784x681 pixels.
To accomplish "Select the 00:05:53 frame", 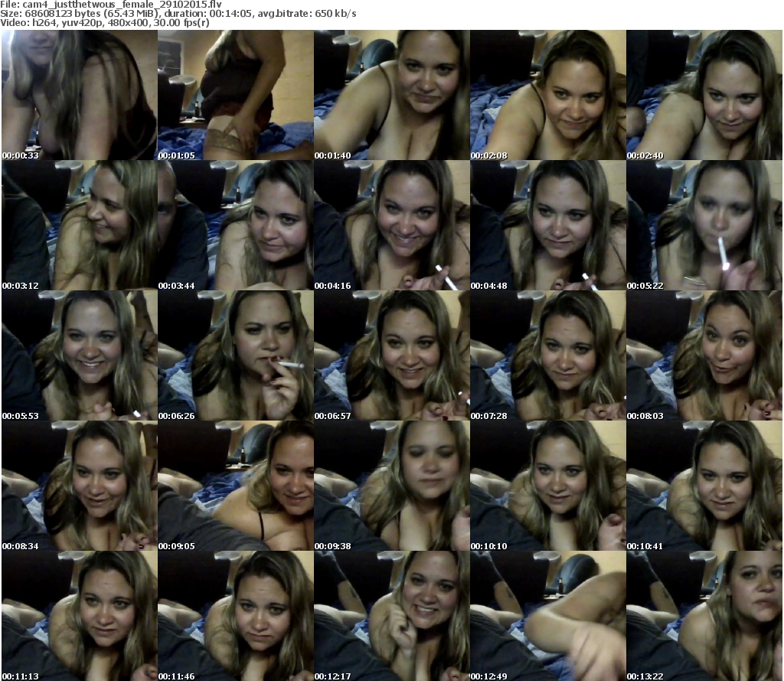I will [80, 355].
